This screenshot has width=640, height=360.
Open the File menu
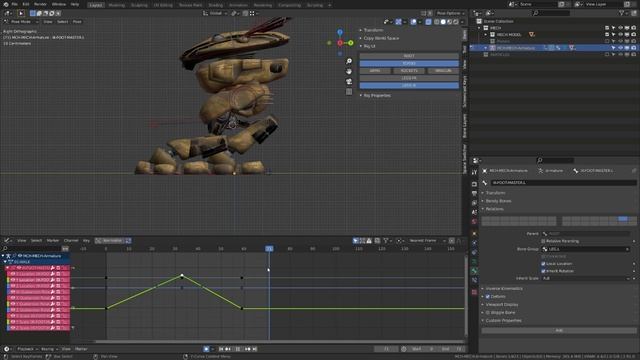pos(14,4)
